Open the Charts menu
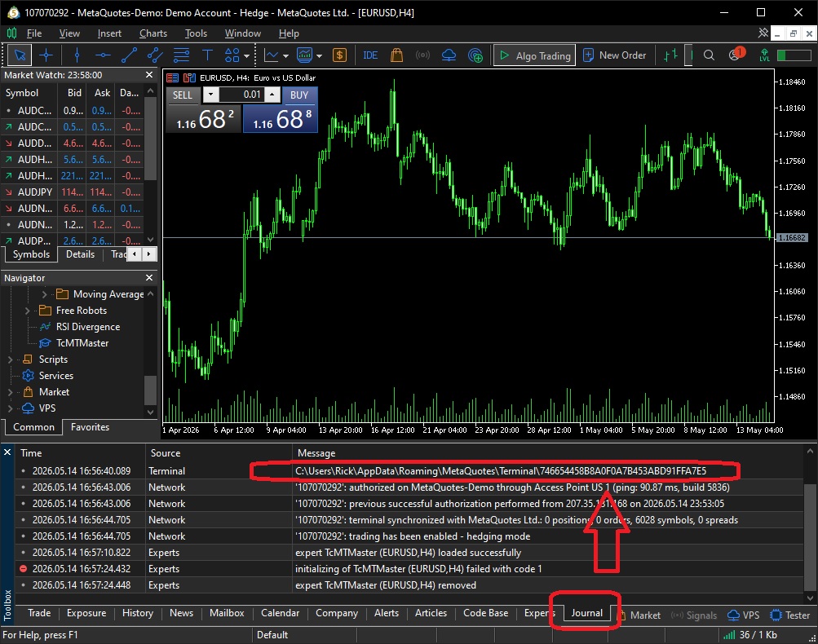 click(x=153, y=33)
